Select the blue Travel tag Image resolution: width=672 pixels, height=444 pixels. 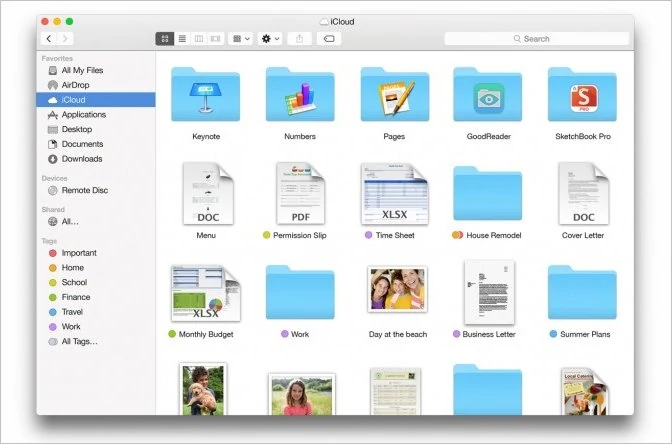(96, 312)
